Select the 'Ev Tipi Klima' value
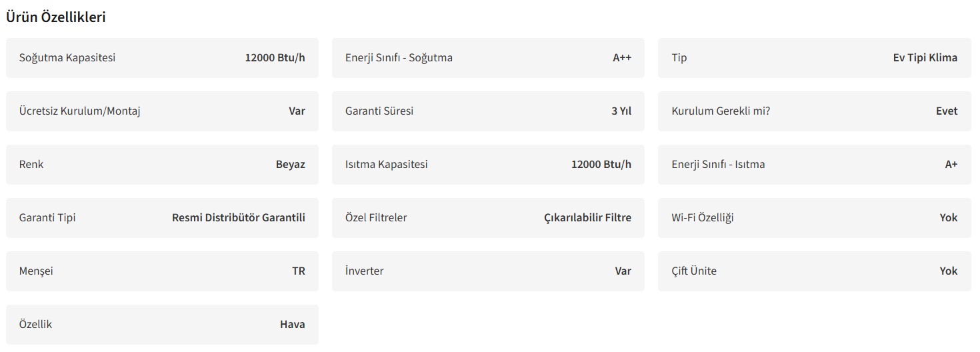Screen dimensions: 980x352 (x=925, y=58)
